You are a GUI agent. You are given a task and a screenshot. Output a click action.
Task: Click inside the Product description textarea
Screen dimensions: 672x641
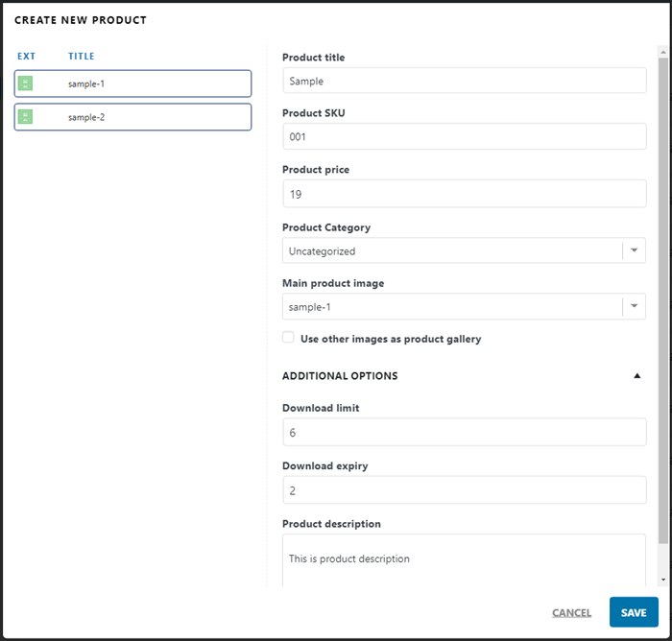click(464, 559)
